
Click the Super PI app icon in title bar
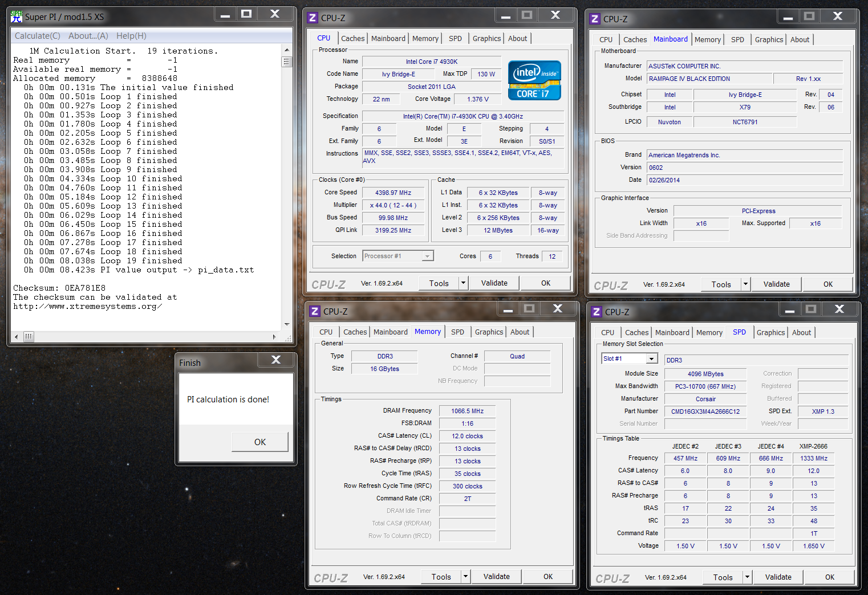(x=17, y=17)
